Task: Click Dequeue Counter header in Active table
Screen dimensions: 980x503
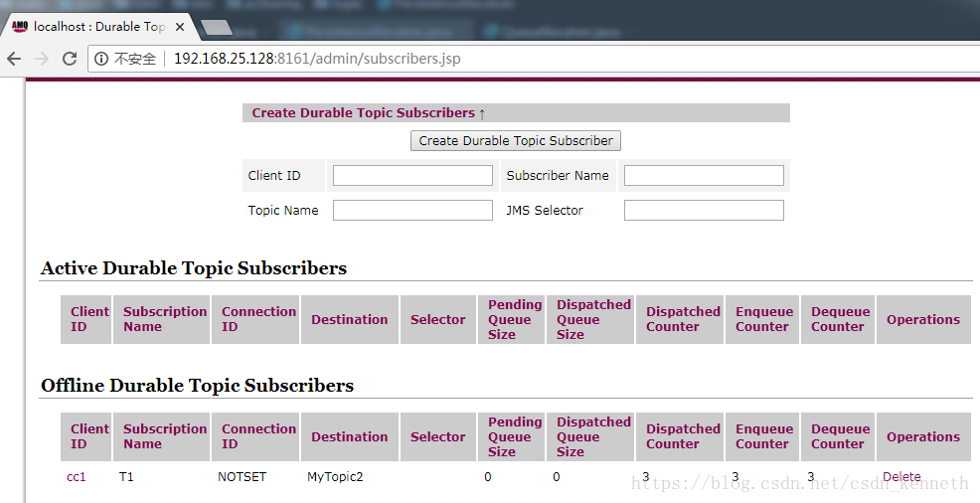Action: (838, 319)
